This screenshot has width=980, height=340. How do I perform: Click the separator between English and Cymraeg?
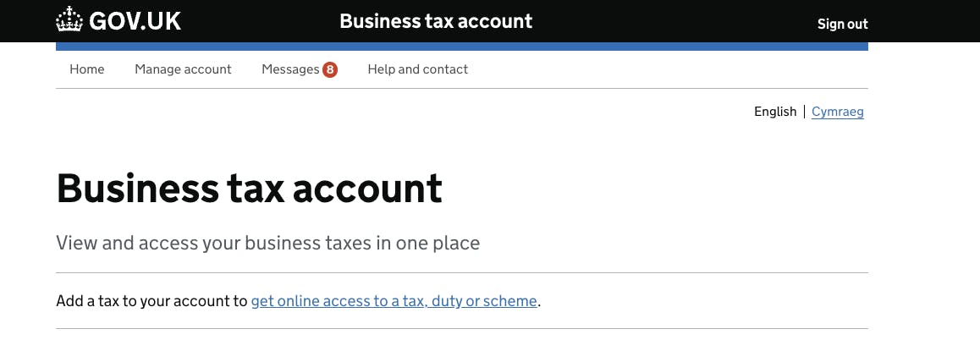(x=804, y=112)
